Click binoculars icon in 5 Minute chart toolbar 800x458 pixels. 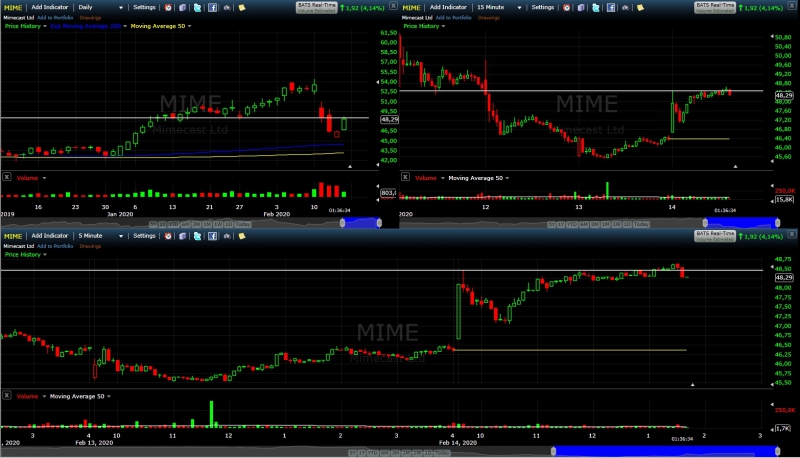tap(227, 236)
